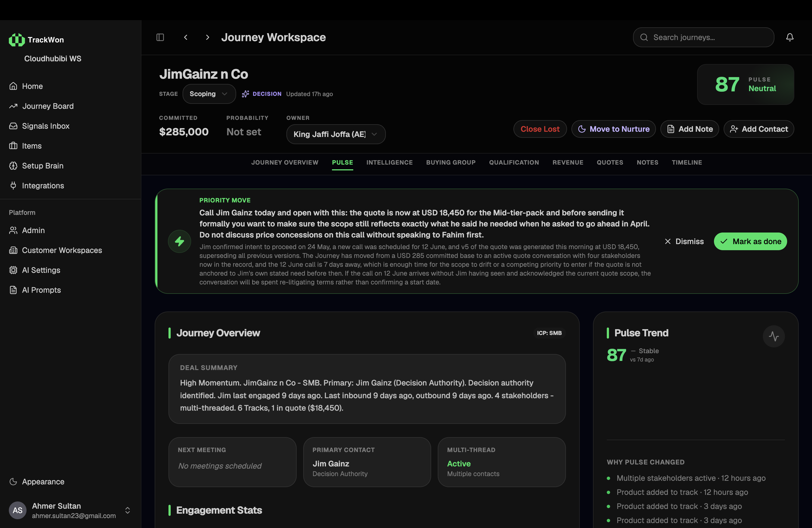Click Jim Gainz primary contact card
This screenshot has width=812, height=528.
point(367,462)
